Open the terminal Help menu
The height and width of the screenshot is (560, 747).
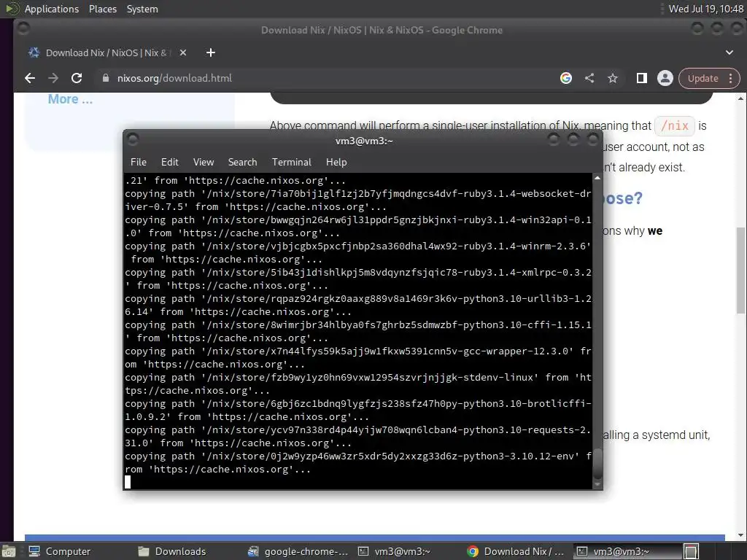click(x=336, y=163)
